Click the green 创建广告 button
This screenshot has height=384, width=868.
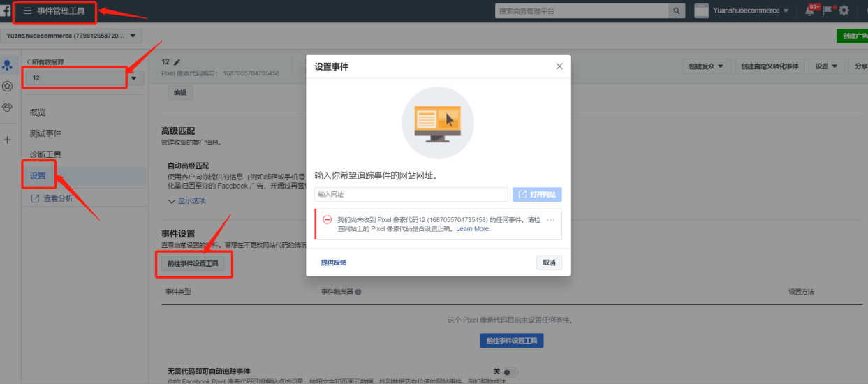pos(852,36)
